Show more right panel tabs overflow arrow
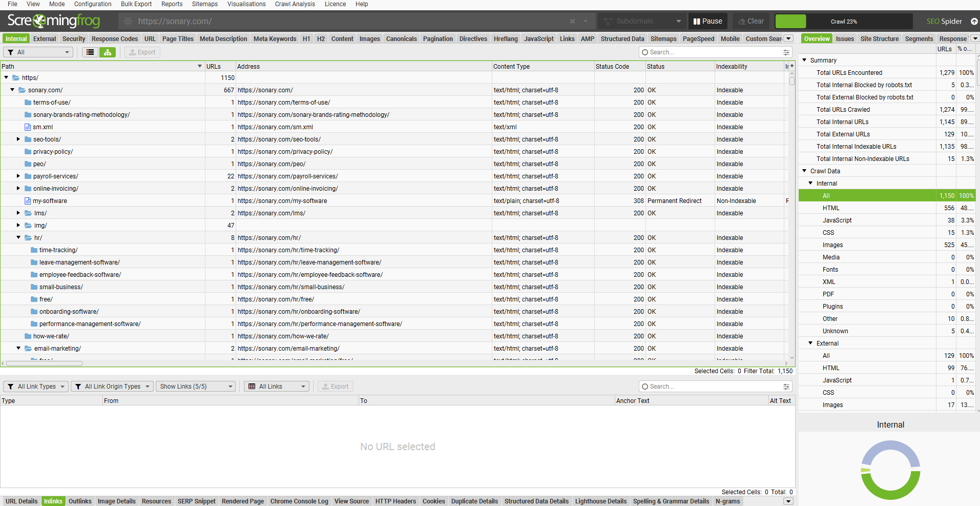Screen dimensions: 980x506 pyautogui.click(x=975, y=38)
